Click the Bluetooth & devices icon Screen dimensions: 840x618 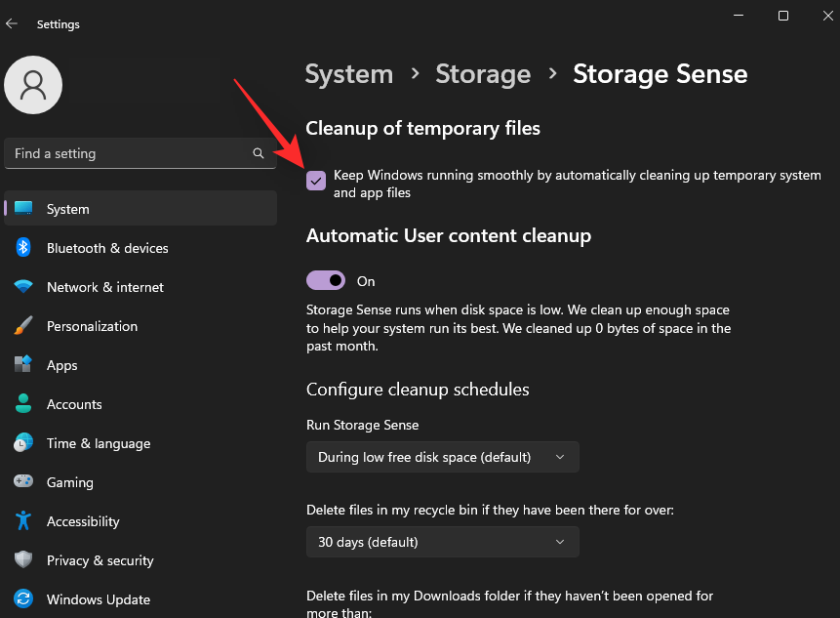click(x=23, y=248)
